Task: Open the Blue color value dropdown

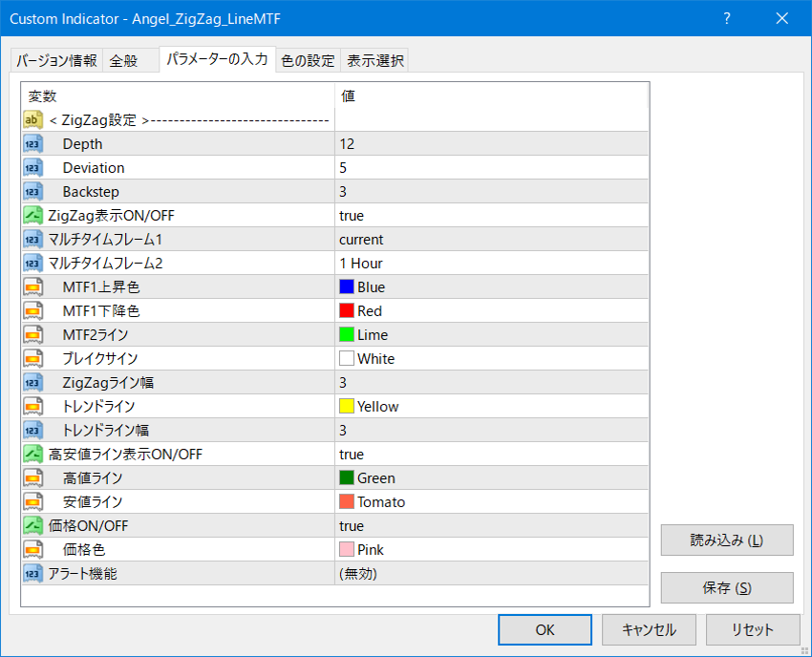Action: pyautogui.click(x=491, y=286)
